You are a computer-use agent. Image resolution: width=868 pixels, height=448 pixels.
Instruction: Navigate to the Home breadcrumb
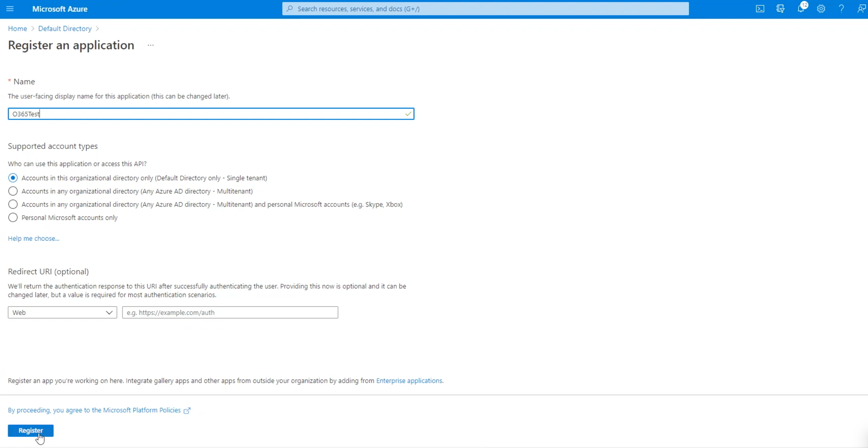pyautogui.click(x=17, y=28)
